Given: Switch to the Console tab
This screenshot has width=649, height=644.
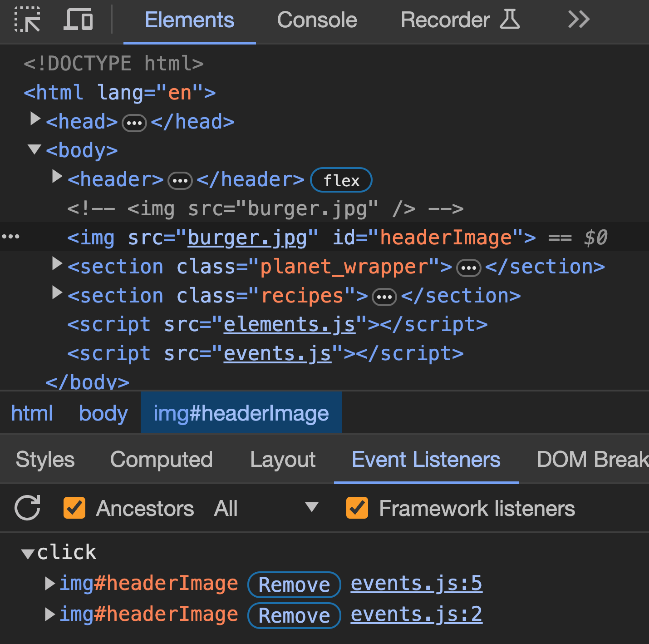Looking at the screenshot, I should coord(317,20).
